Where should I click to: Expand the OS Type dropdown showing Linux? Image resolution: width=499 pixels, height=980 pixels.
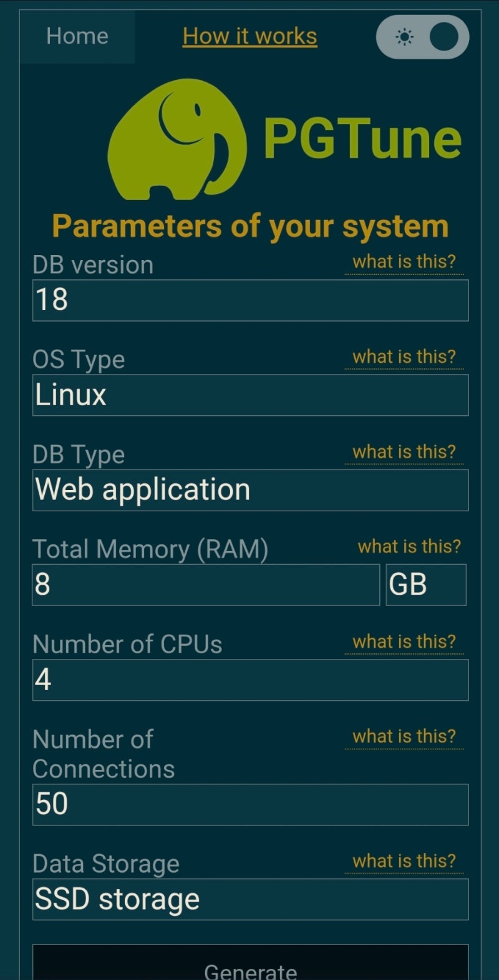coord(249,395)
